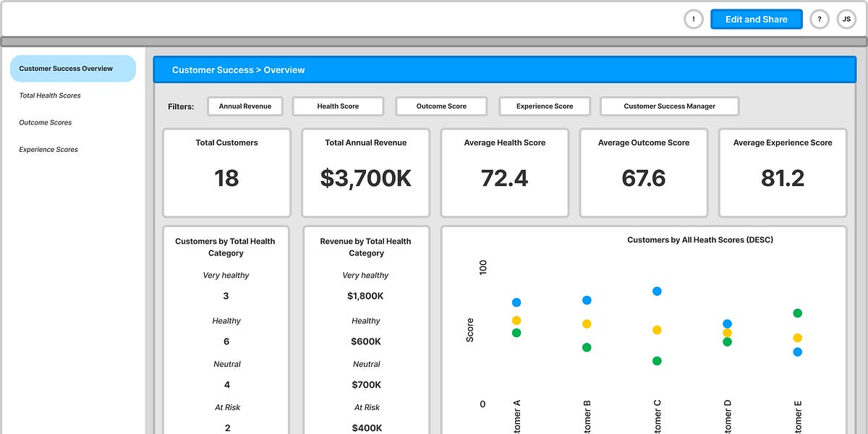
Task: Click the blue score dot above Customer A
Action: (516, 302)
